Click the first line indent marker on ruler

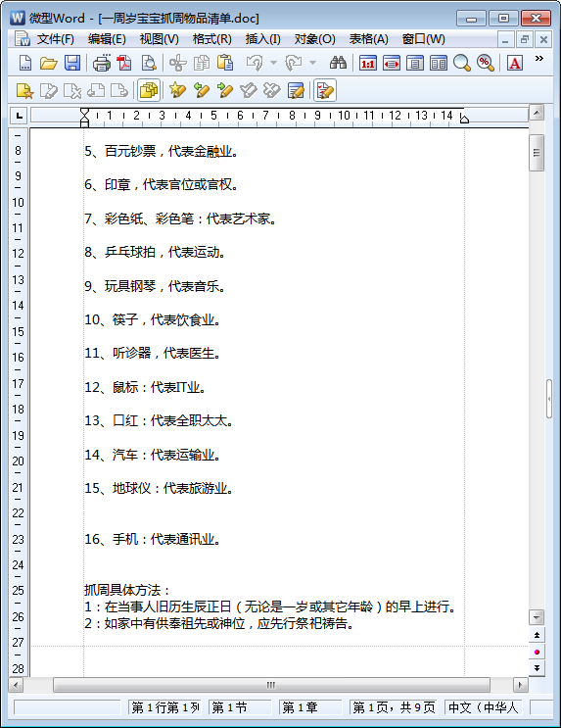tap(84, 112)
